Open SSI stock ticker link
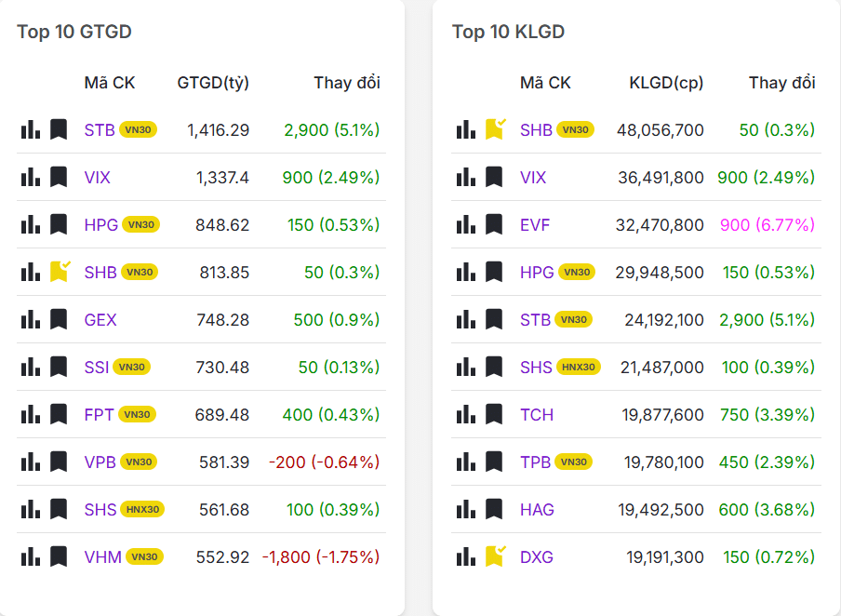The height and width of the screenshot is (616, 841). tap(97, 368)
